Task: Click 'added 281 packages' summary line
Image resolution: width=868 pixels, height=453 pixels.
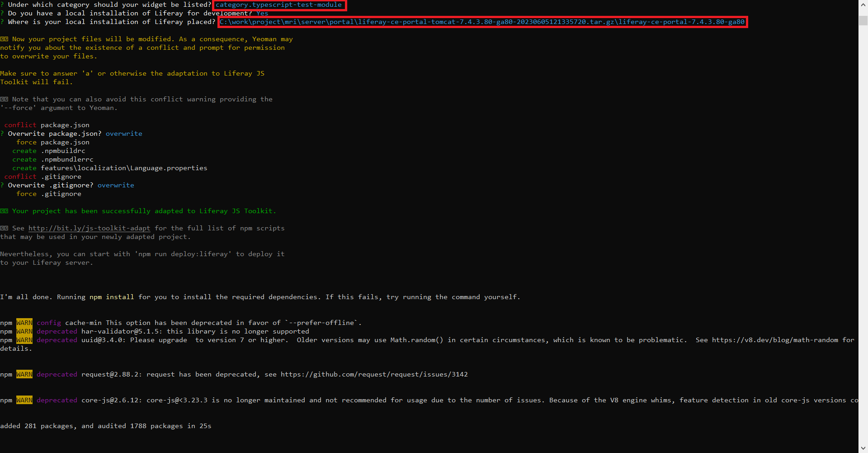Action: point(106,426)
